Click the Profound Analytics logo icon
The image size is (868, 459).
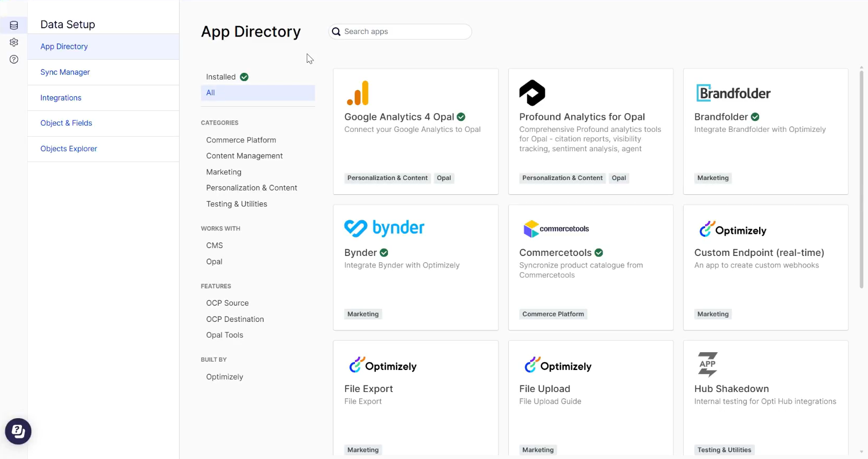click(532, 93)
